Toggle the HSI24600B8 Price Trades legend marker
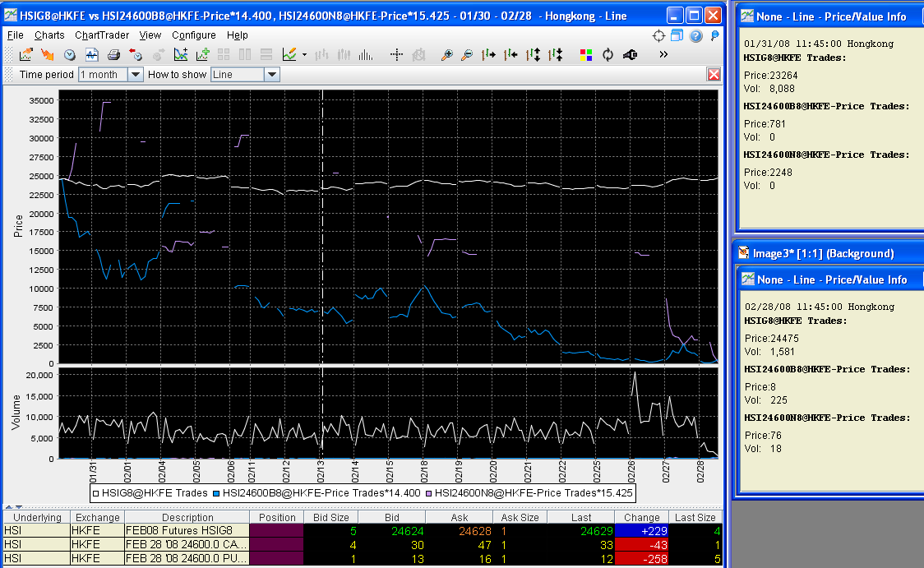Screen dimensions: 924x568 216,493
